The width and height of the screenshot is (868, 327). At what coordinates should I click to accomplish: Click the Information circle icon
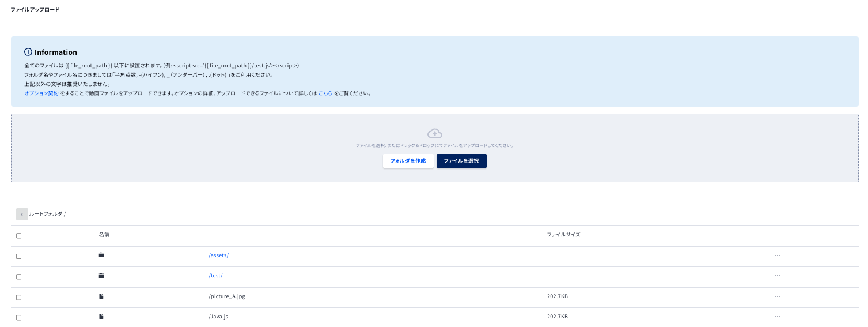pos(28,52)
